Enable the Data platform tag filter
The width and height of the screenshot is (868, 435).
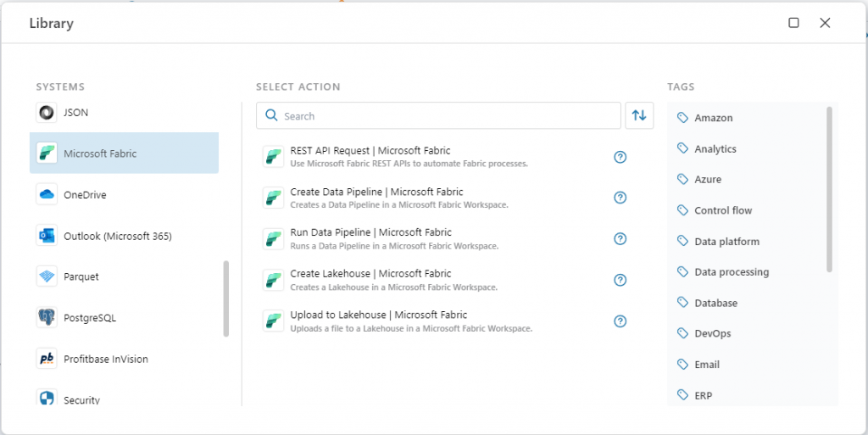pyautogui.click(x=726, y=242)
